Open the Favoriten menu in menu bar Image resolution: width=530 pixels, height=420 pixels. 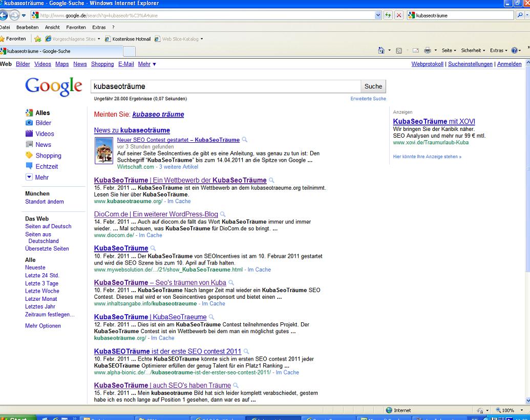coord(76,27)
